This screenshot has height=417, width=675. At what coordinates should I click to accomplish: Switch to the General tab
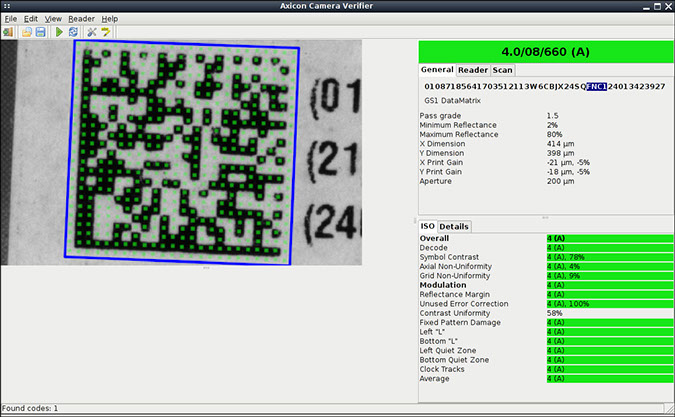pyautogui.click(x=437, y=70)
